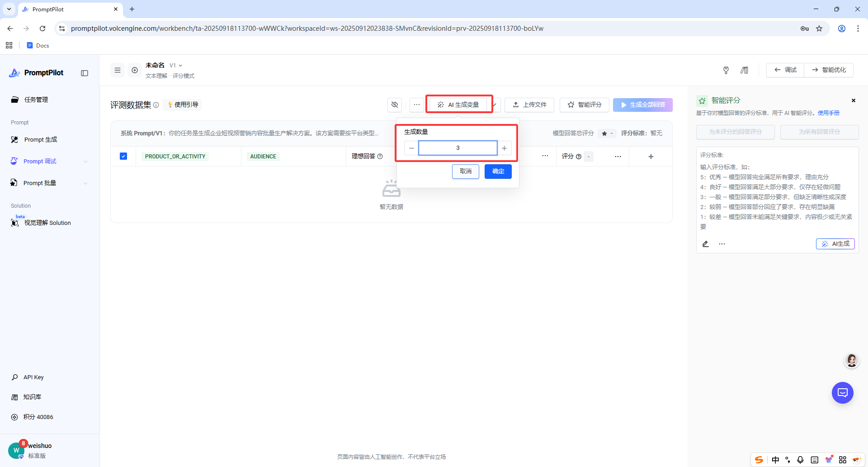Click the 上传文件 upload button

click(x=529, y=105)
